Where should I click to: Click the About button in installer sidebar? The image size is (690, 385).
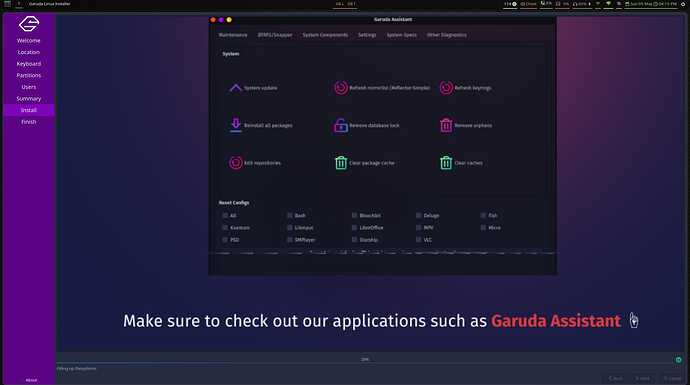[x=31, y=380]
